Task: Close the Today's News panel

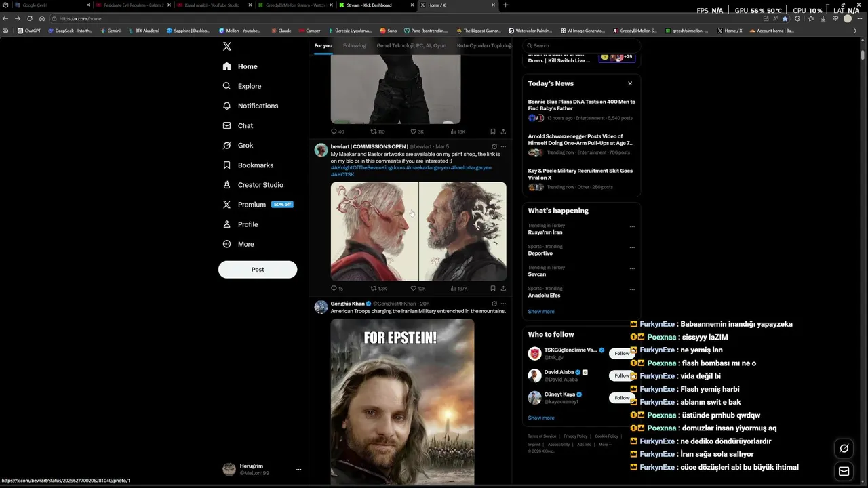Action: 630,83
